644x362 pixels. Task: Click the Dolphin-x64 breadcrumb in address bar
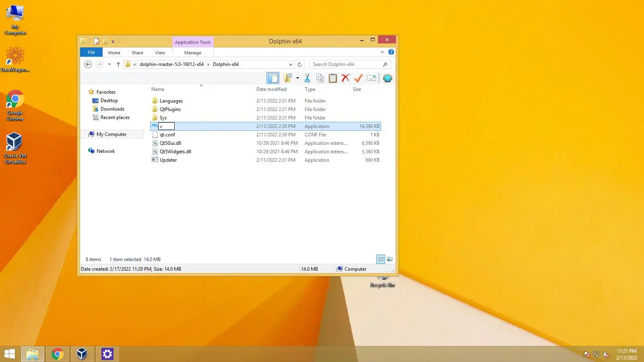226,64
